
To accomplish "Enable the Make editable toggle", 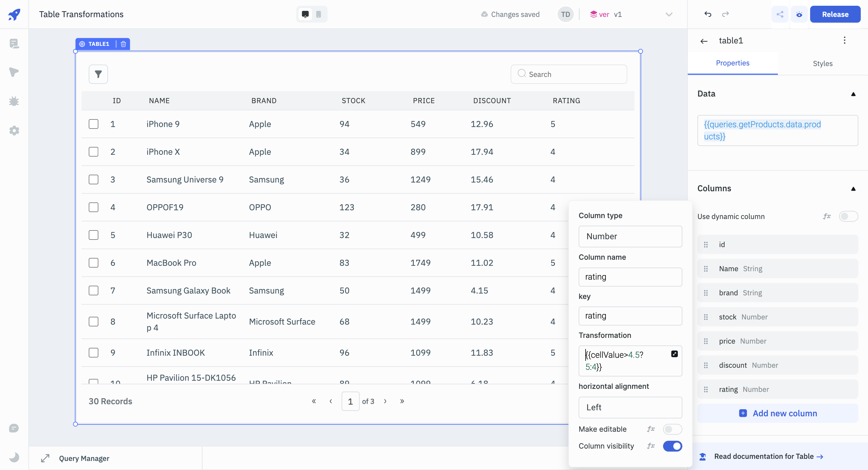I will (672, 429).
